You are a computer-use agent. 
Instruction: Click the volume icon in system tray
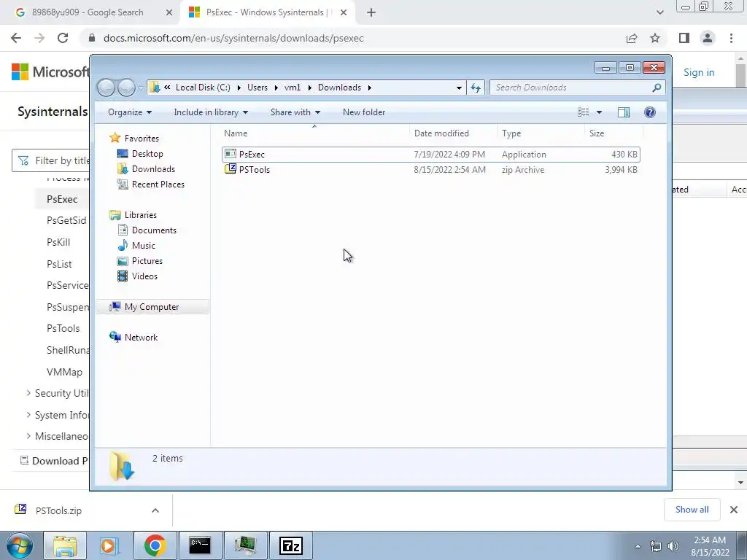673,546
